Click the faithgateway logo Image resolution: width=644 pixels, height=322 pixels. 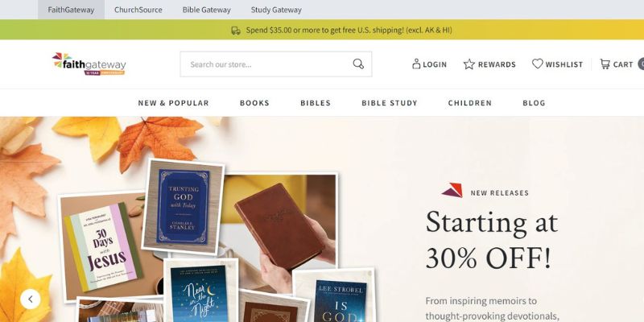pyautogui.click(x=89, y=64)
